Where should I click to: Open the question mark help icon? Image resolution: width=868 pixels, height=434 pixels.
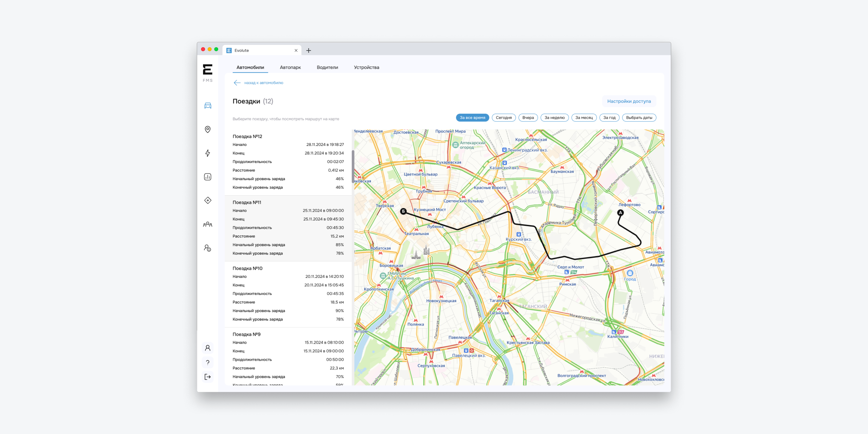208,363
